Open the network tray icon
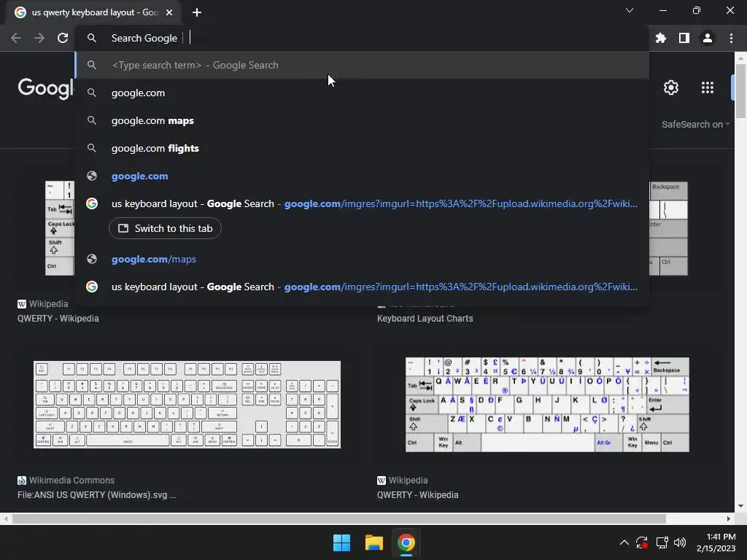 pos(662,542)
